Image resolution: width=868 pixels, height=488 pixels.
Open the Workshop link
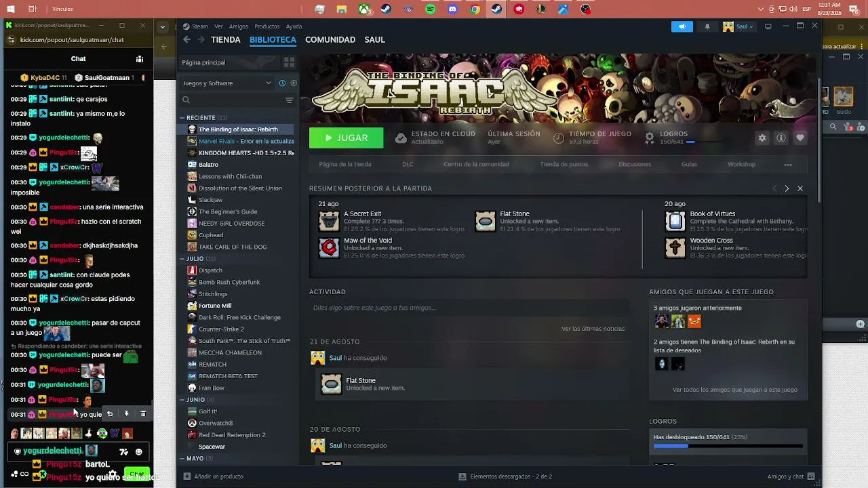[x=741, y=164]
